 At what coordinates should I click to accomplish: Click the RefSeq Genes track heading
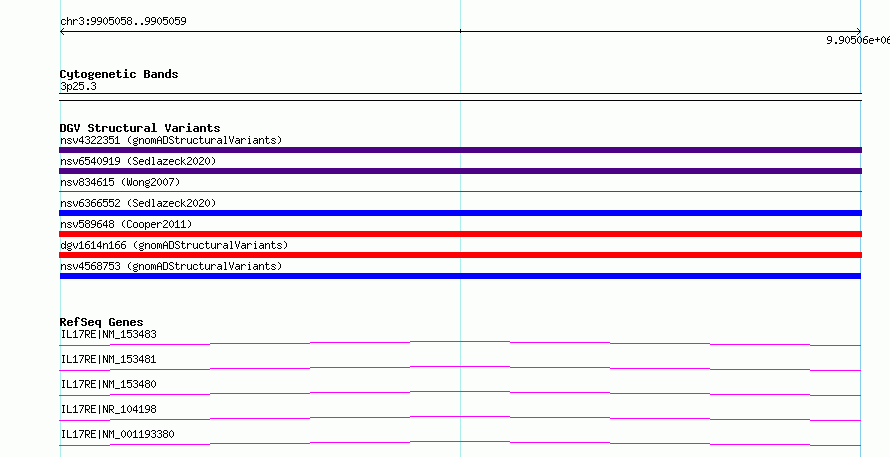point(102,322)
